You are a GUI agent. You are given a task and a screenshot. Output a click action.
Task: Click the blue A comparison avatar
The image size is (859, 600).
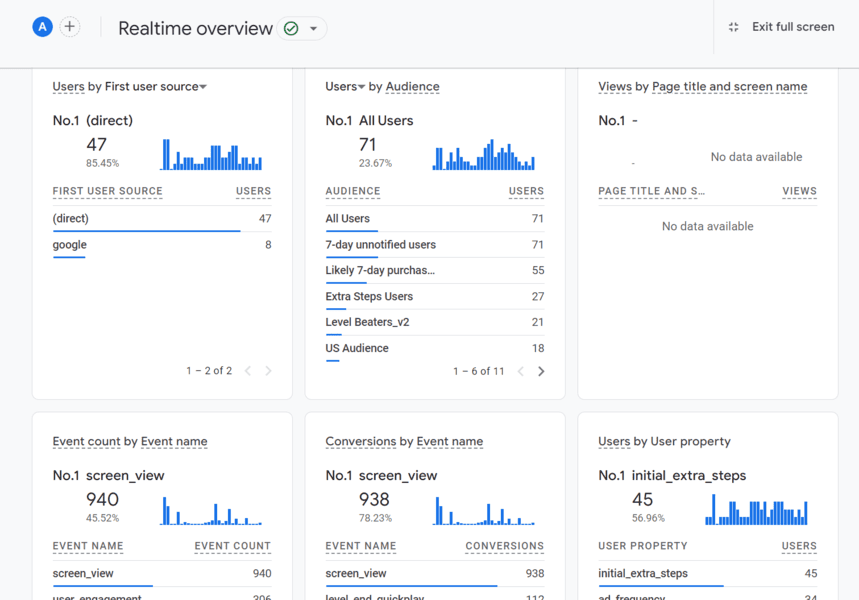[42, 27]
